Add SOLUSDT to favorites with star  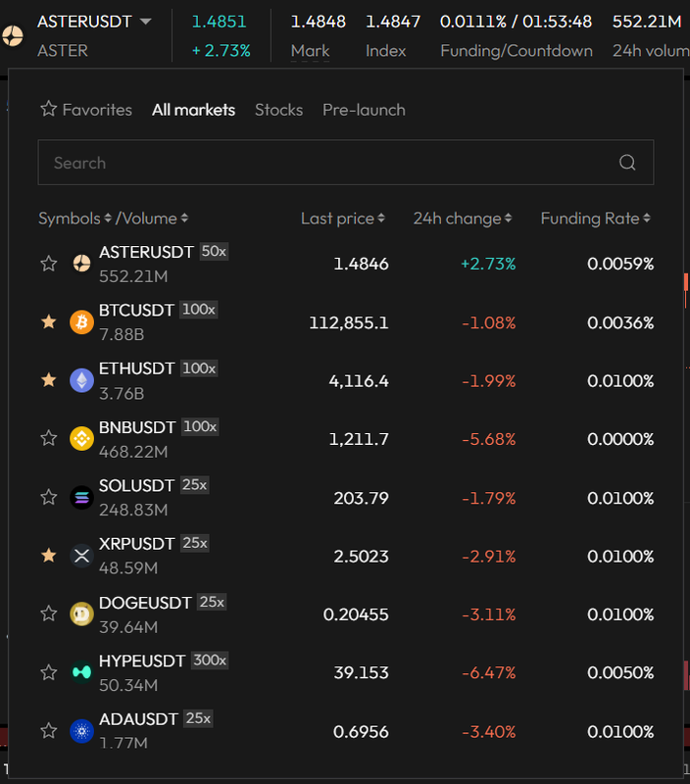click(x=48, y=497)
